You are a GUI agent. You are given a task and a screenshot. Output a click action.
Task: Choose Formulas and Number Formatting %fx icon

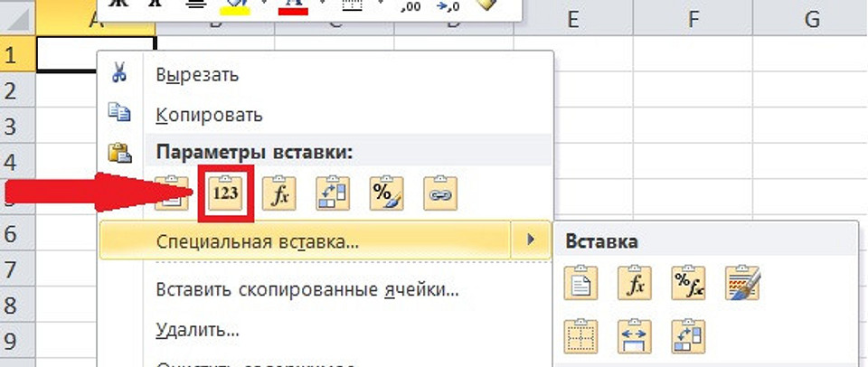(x=688, y=283)
